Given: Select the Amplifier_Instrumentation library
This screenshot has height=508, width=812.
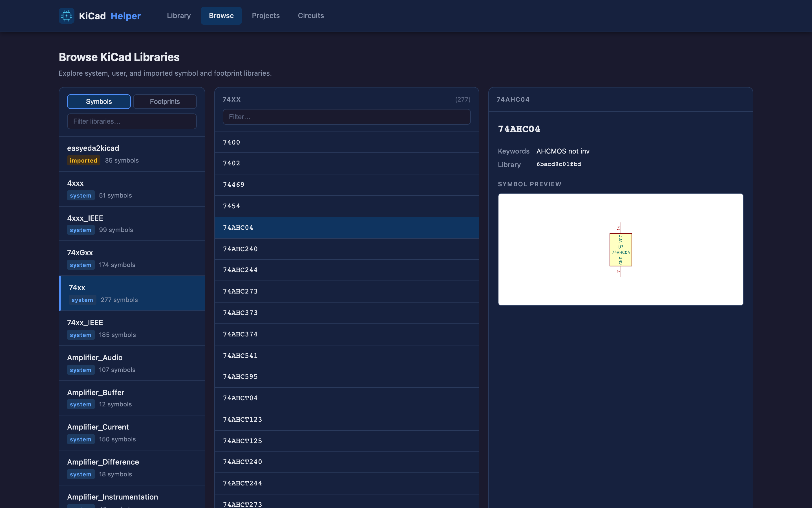Looking at the screenshot, I should 132,497.
